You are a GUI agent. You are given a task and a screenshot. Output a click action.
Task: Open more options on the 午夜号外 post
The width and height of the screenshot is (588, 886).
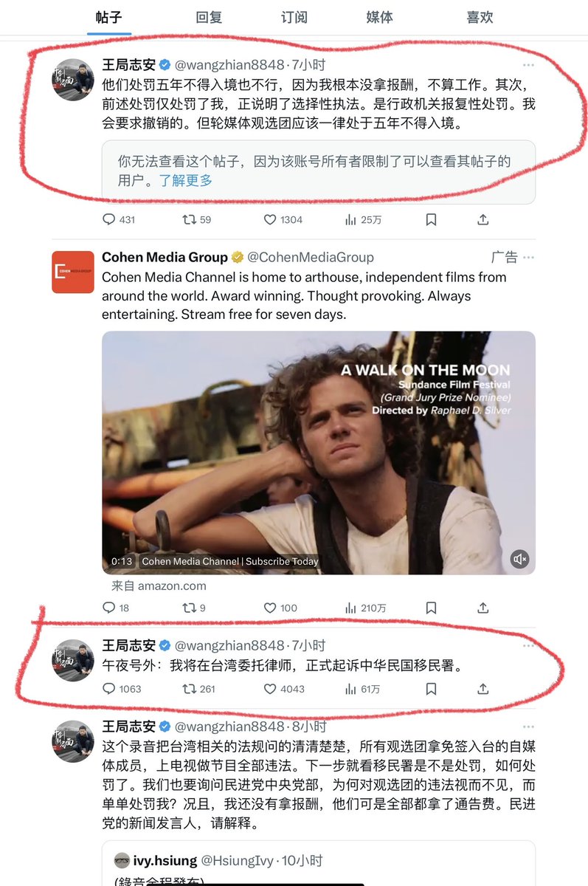point(528,645)
